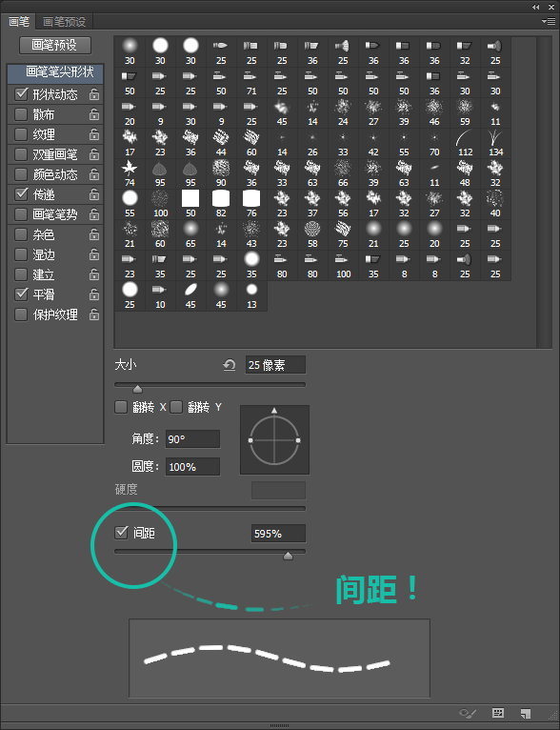Screen dimensions: 560x730
Task: Open the 建立 settings row
Action: [x=55, y=274]
